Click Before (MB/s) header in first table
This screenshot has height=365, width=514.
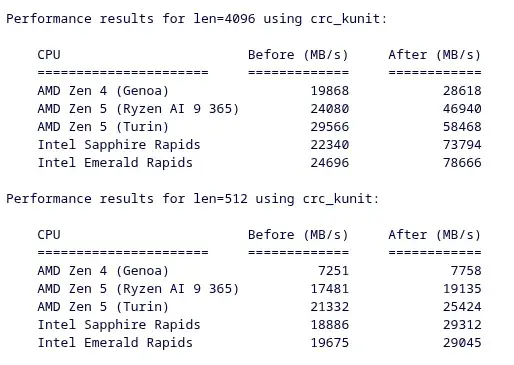coord(298,55)
